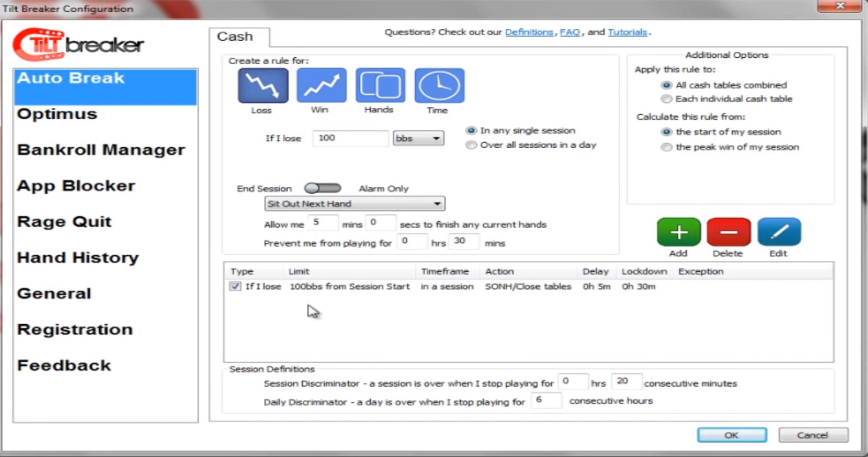Viewport: 868px width, 457px height.
Task: Click the Delay column header
Action: [596, 271]
